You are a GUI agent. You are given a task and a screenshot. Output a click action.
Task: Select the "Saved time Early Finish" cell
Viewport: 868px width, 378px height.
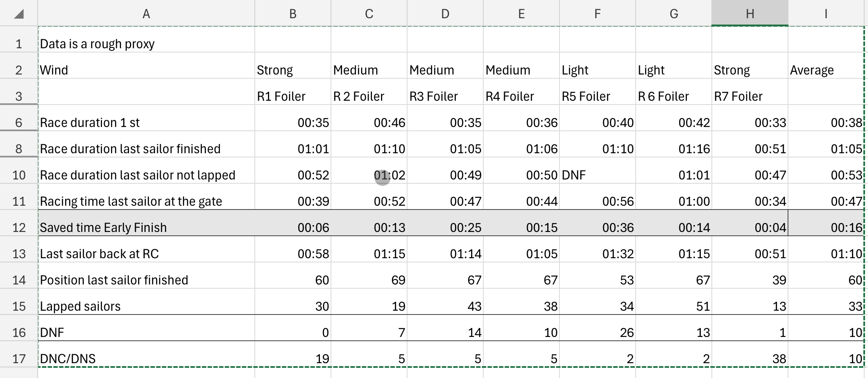coord(146,228)
